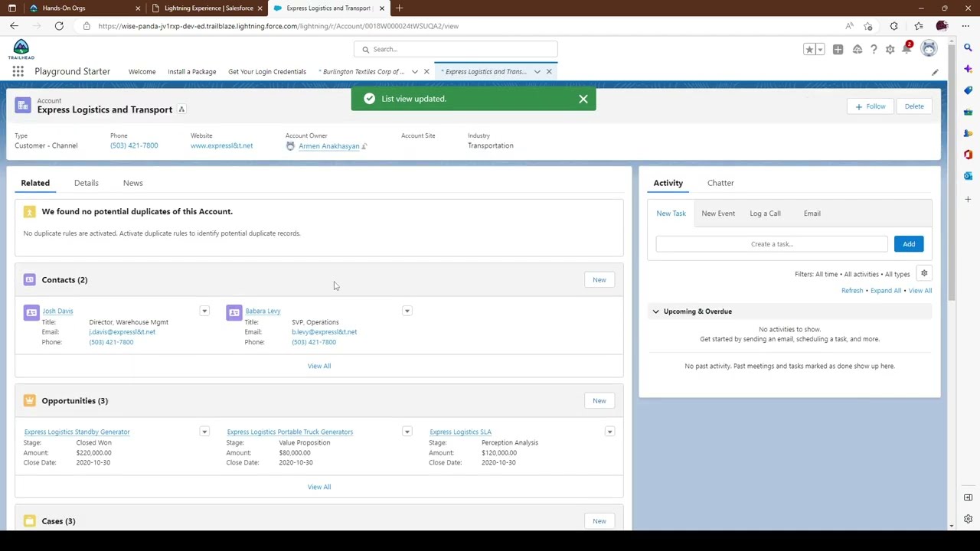This screenshot has width=980, height=551.
Task: Open the user profile avatar
Action: tap(929, 49)
